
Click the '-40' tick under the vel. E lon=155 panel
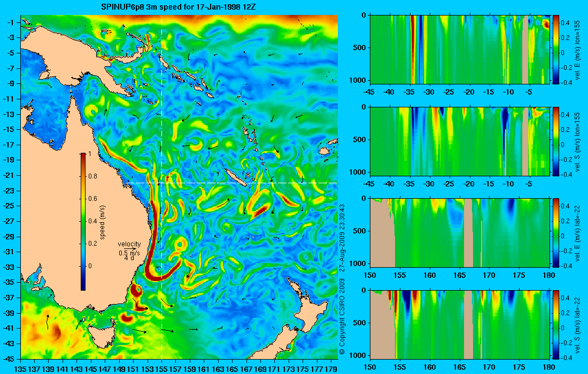[x=389, y=92]
